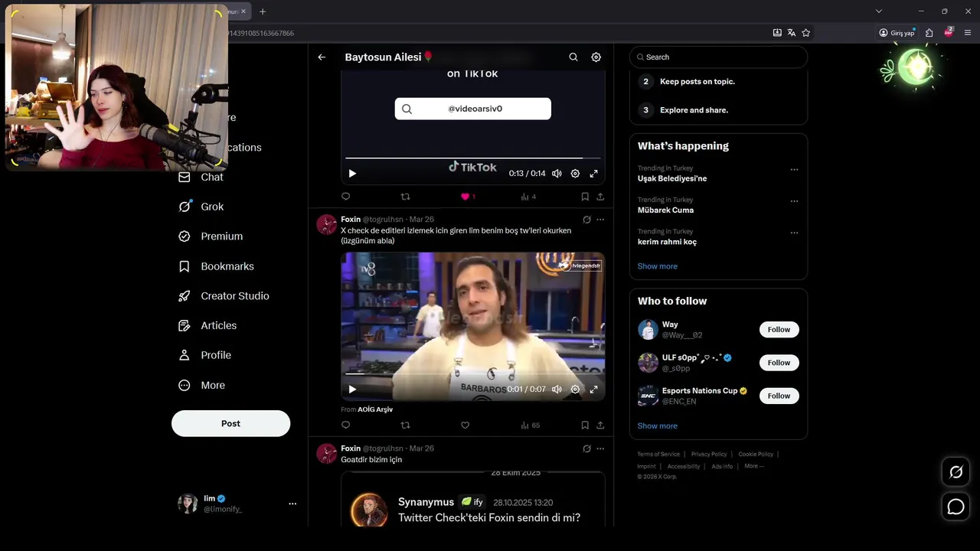Open Grok icon on Foxin's X check post
This screenshot has height=551, width=980.
pos(586,220)
